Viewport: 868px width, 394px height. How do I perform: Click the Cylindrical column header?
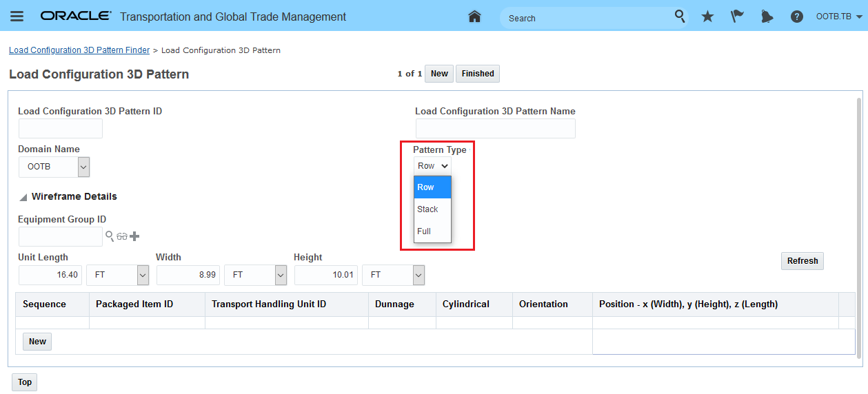click(x=474, y=304)
